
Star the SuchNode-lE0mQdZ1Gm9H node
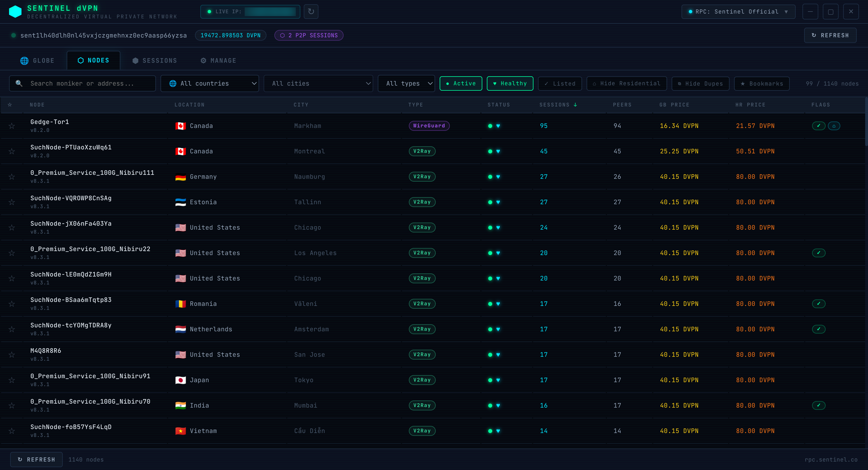pos(12,278)
